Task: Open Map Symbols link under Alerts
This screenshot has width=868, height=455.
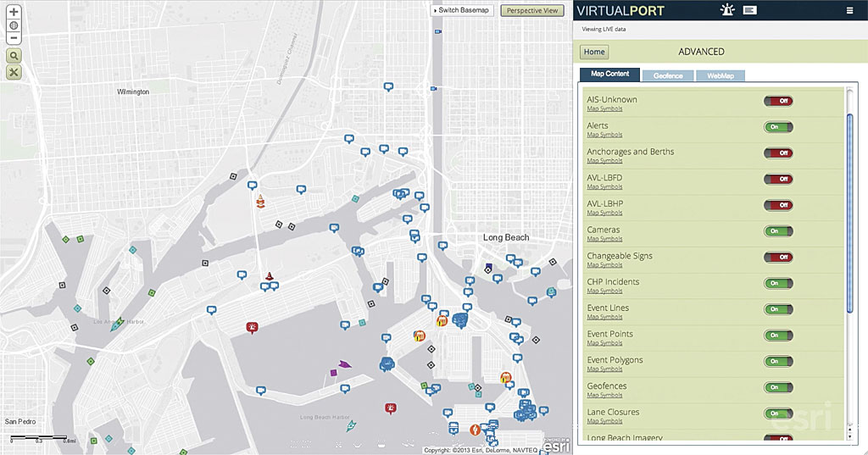Action: (604, 135)
